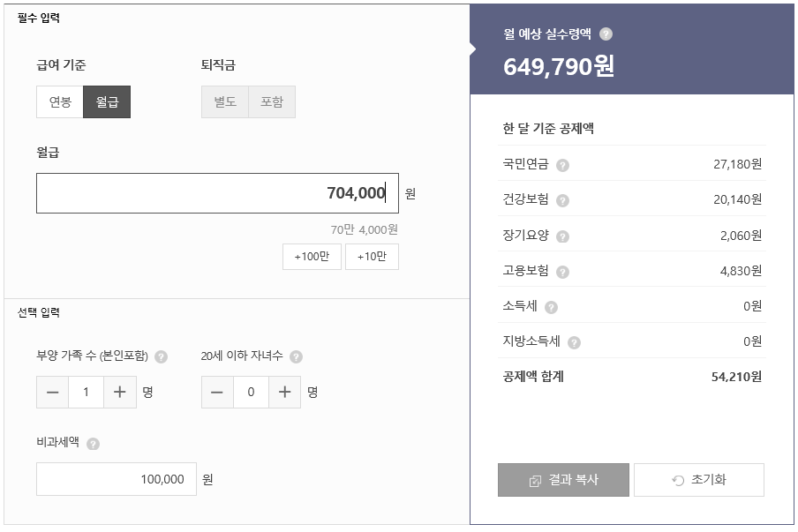Screen dimensions: 798x532
Task: Click the 월급 amount input field
Action: tap(217, 193)
